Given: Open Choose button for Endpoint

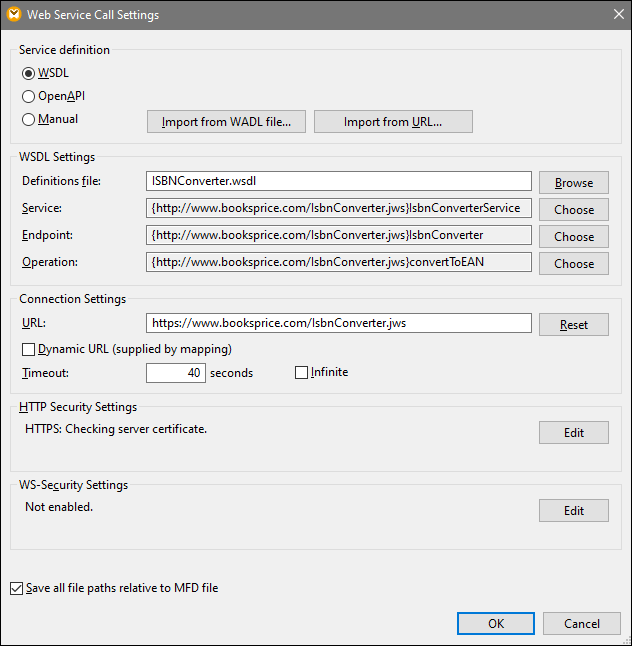Looking at the screenshot, I should pyautogui.click(x=573, y=237).
